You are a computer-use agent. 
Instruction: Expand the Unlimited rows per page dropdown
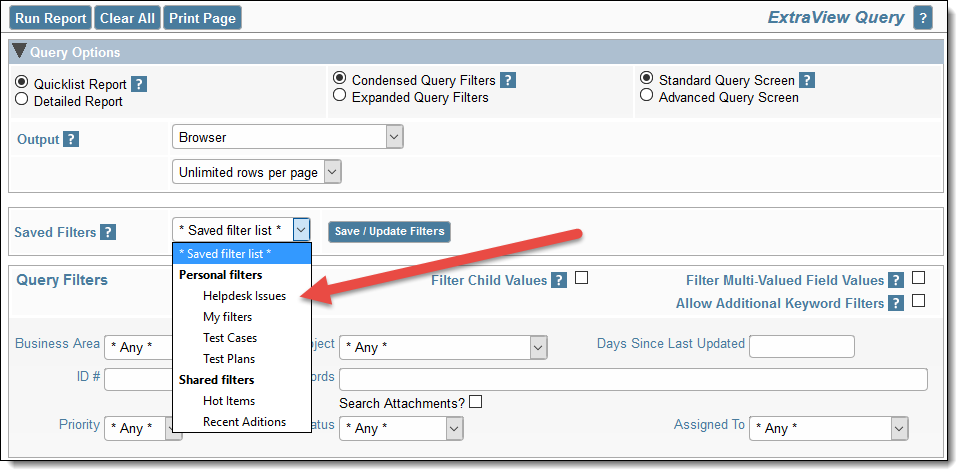(x=257, y=172)
